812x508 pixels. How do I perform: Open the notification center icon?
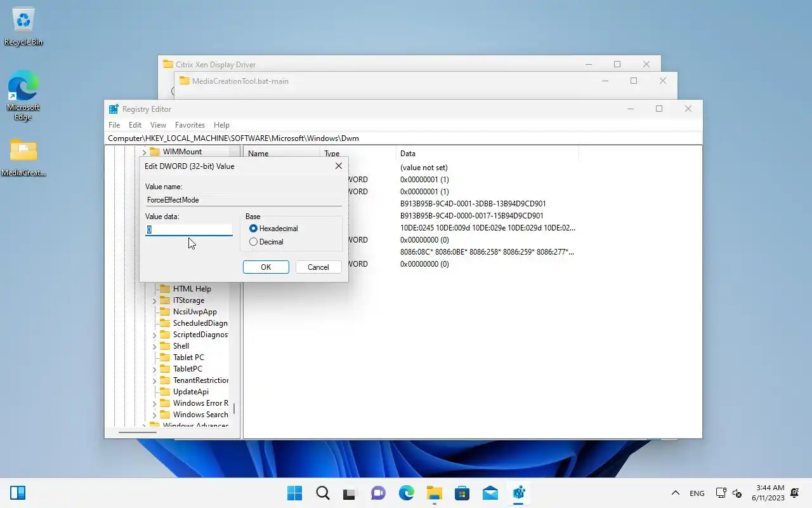tap(796, 493)
